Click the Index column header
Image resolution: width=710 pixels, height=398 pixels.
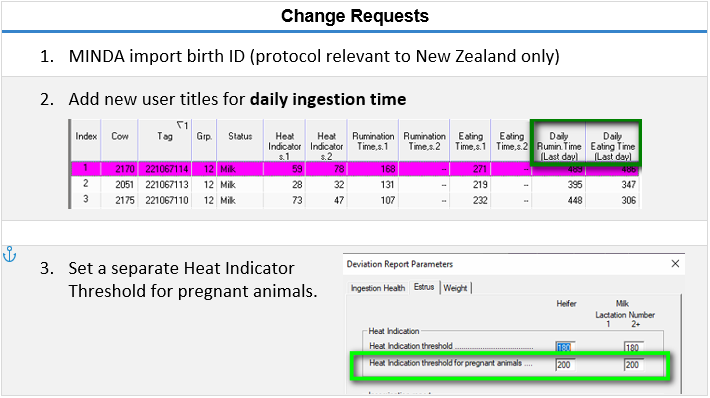click(x=86, y=136)
